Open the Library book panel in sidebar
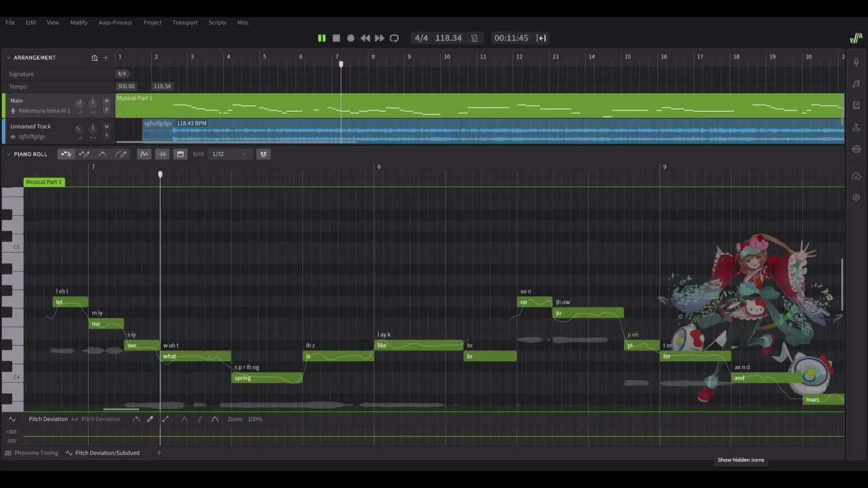This screenshot has width=868, height=488. click(856, 105)
